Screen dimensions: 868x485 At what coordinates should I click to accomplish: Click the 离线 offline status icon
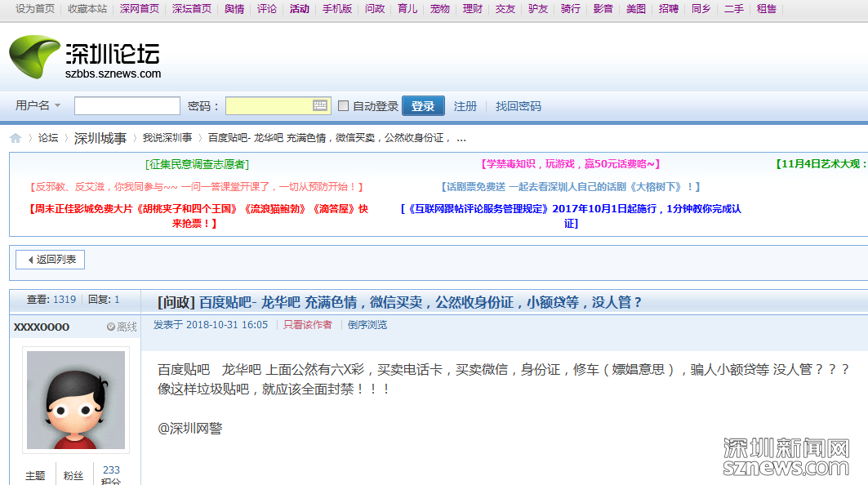[x=111, y=327]
